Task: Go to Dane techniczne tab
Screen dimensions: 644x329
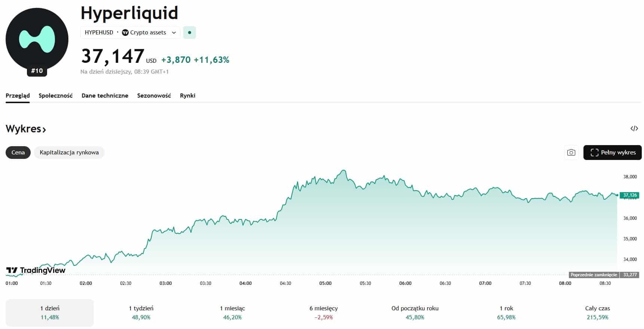Action: tap(105, 96)
